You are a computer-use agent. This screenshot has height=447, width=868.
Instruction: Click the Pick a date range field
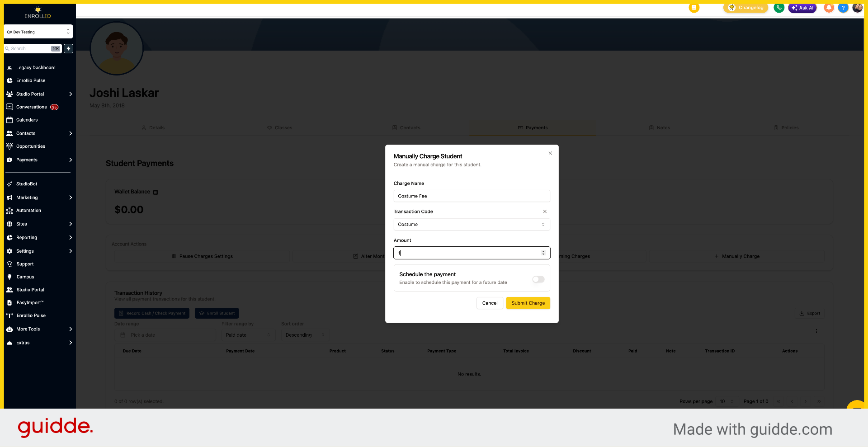[165, 335]
